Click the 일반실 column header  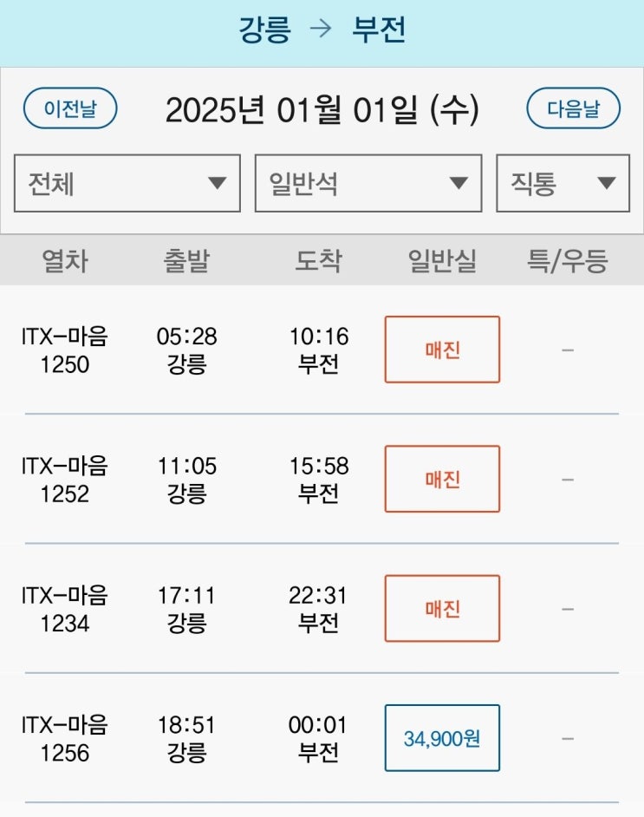[x=442, y=260]
